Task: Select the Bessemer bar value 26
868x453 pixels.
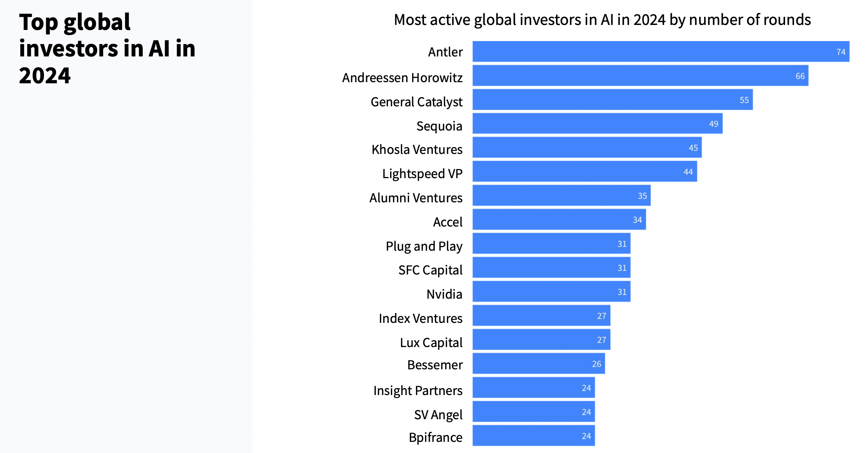Action: 596,364
